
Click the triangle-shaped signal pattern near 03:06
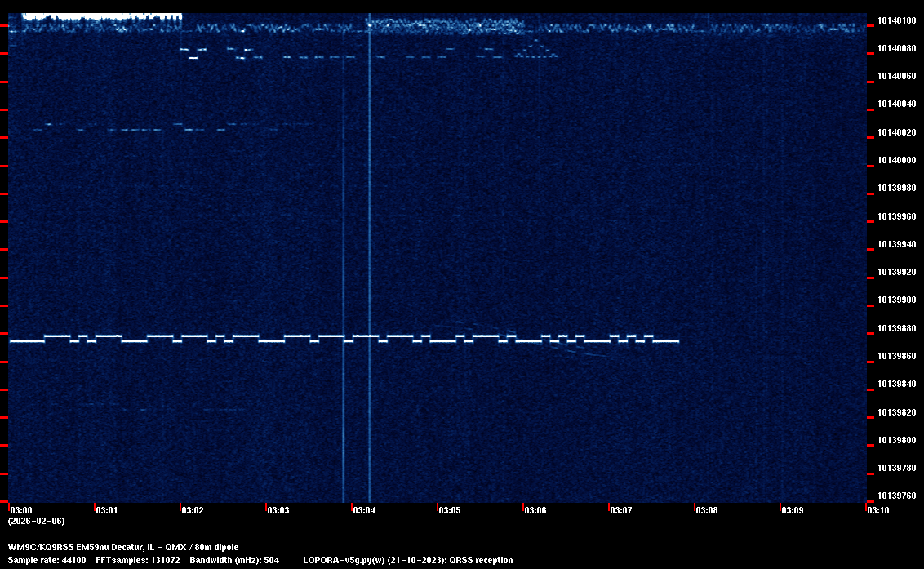coord(536,50)
